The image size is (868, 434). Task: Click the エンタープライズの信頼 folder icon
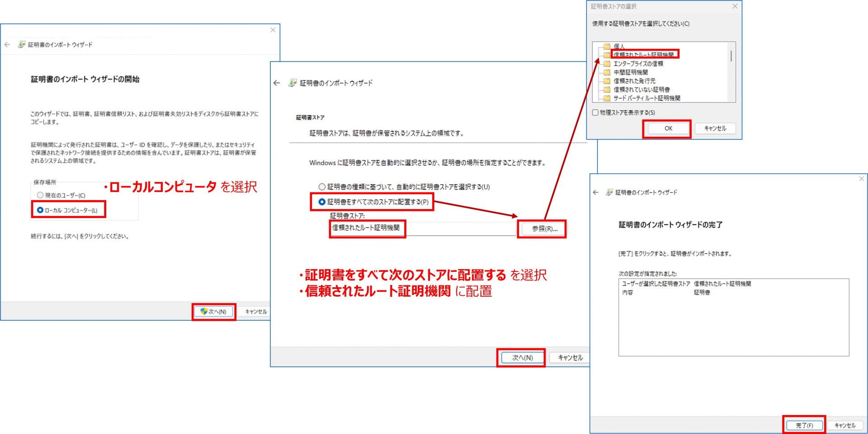tap(607, 64)
